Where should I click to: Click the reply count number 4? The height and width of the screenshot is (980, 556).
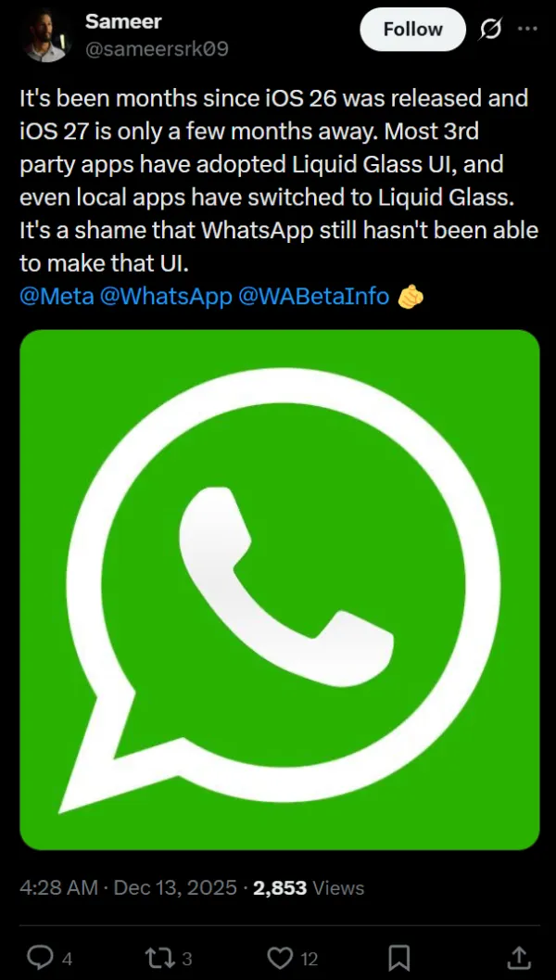[67, 956]
